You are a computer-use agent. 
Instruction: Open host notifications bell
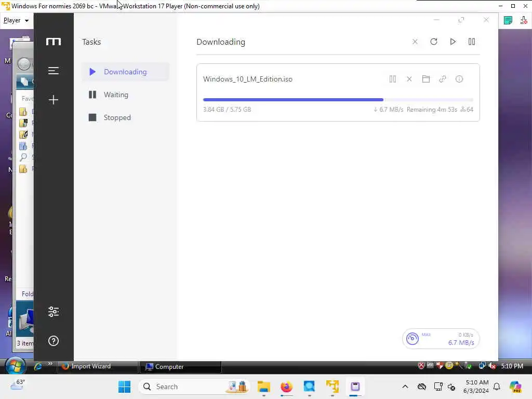tap(497, 387)
